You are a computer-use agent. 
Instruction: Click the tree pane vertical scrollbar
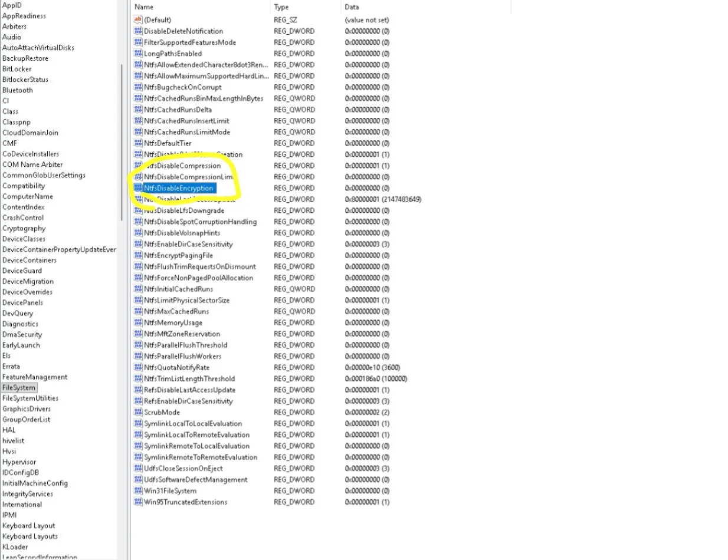click(122, 141)
